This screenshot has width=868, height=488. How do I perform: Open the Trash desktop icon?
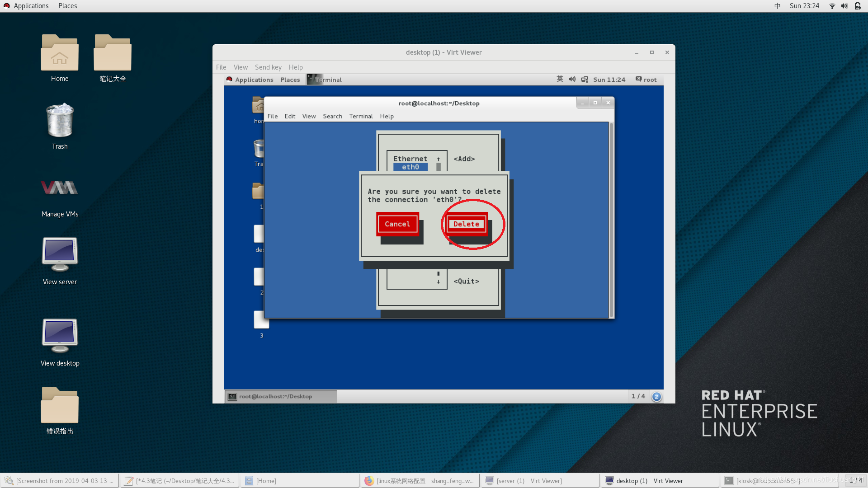click(x=60, y=126)
